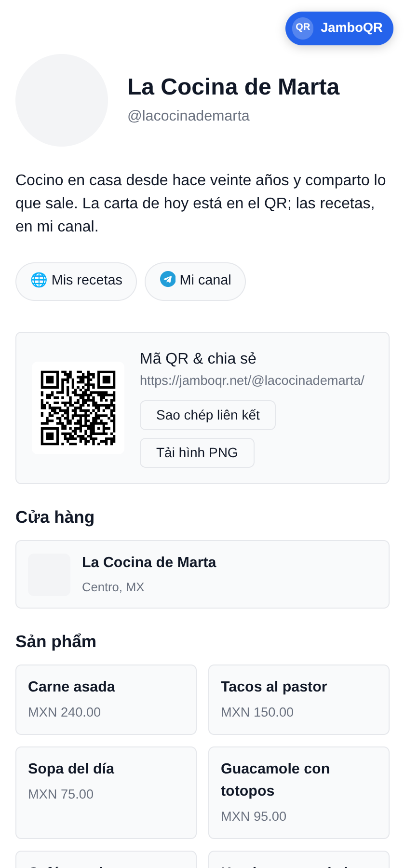Click the jamboqr.net profile URL
Viewport: 405px width, 868px height.
pyautogui.click(x=252, y=380)
